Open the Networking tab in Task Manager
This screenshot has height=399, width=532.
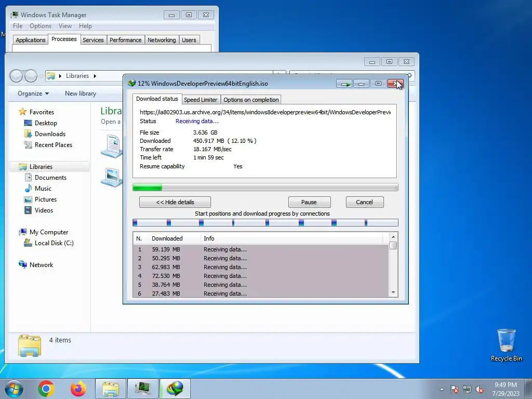[x=162, y=39]
